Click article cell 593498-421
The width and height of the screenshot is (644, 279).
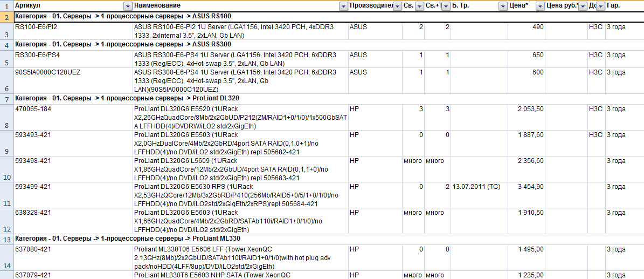73,169
